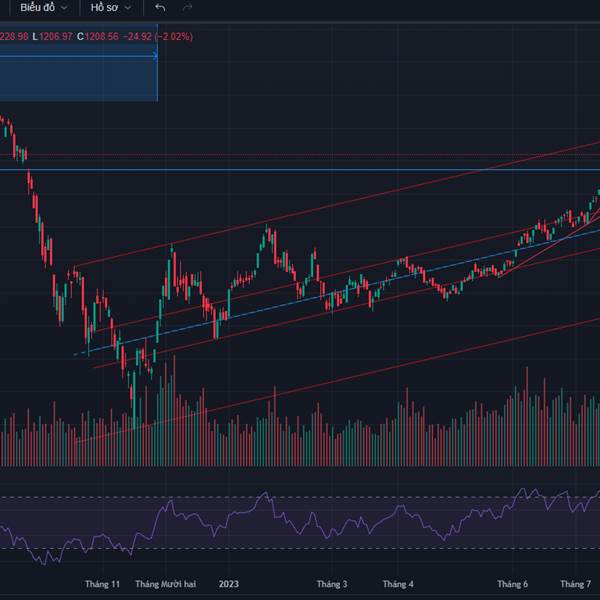This screenshot has width=600, height=600.
Task: Click the change value −24.92 (−2.02%)
Action: coord(158,36)
